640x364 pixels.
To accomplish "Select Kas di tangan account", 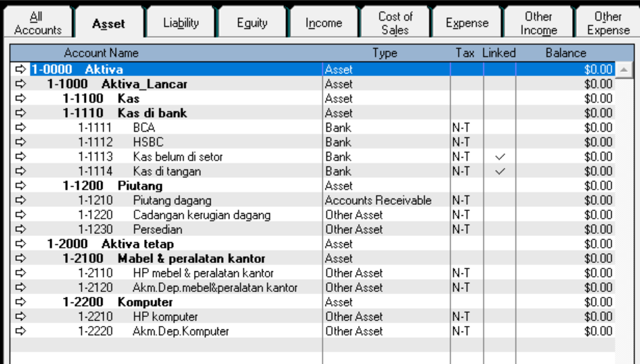I will [167, 171].
